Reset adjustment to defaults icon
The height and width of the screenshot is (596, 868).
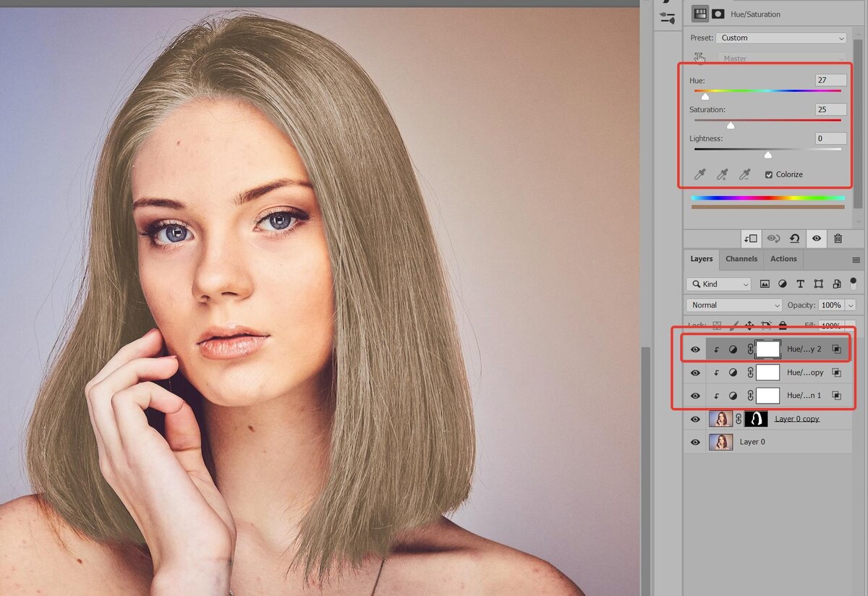pyautogui.click(x=794, y=238)
